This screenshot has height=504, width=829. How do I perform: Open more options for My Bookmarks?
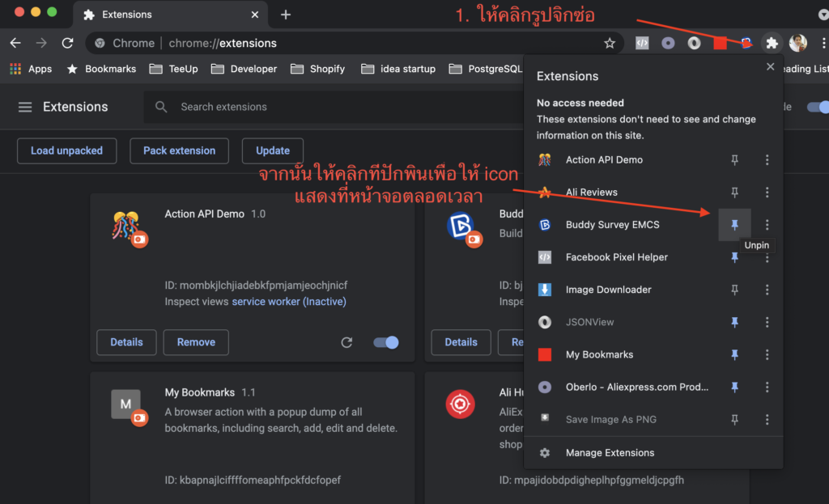tap(767, 354)
